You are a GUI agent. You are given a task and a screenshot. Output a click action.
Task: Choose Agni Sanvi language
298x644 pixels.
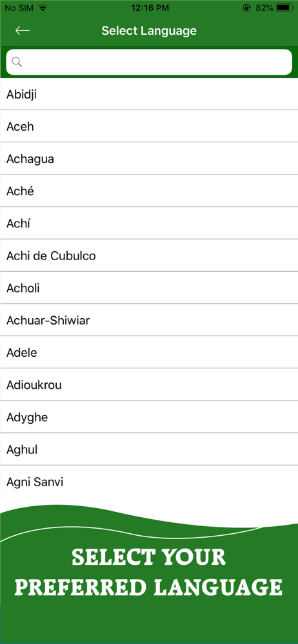click(149, 480)
